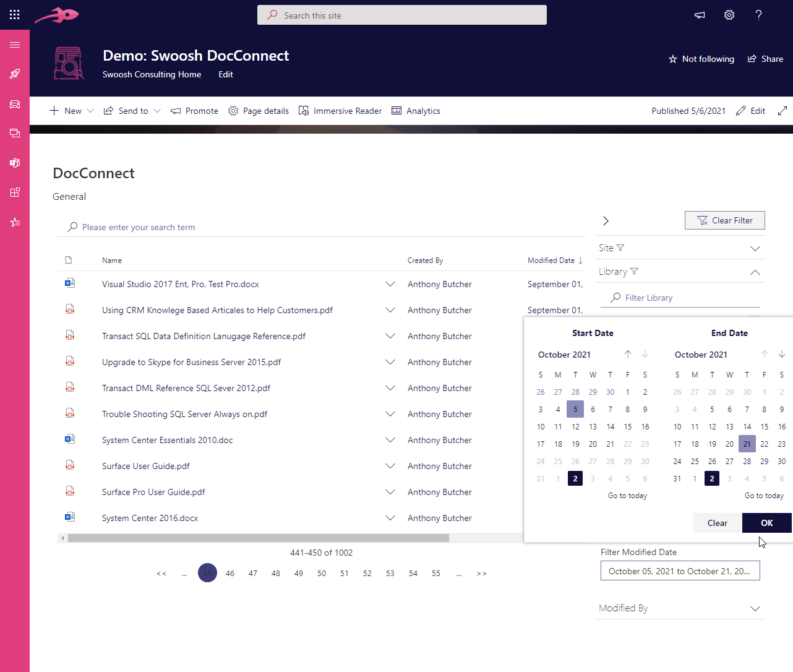Image resolution: width=793 pixels, height=672 pixels.
Task: Click Word icon for Visual Studio 2017 document
Action: [x=70, y=283]
